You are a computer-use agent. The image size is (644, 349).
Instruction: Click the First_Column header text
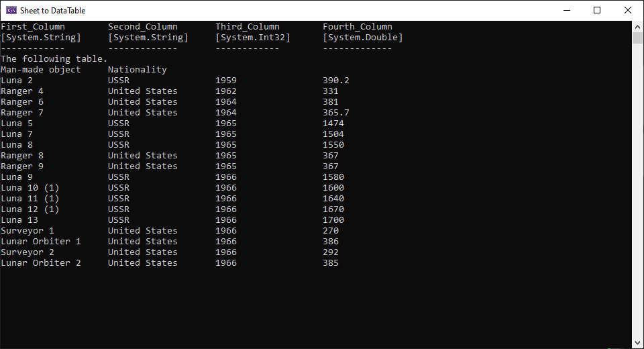click(33, 27)
